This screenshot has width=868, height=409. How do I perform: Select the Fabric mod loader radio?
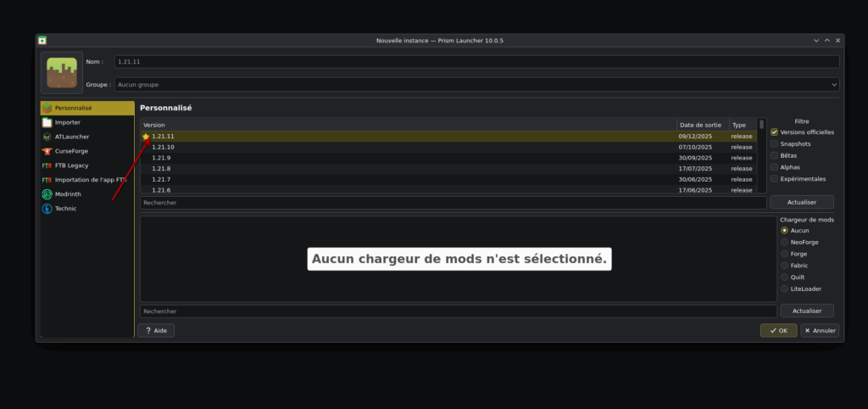pyautogui.click(x=784, y=266)
